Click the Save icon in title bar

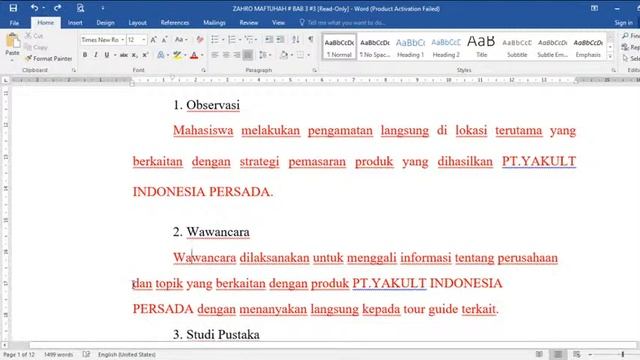click(x=13, y=8)
